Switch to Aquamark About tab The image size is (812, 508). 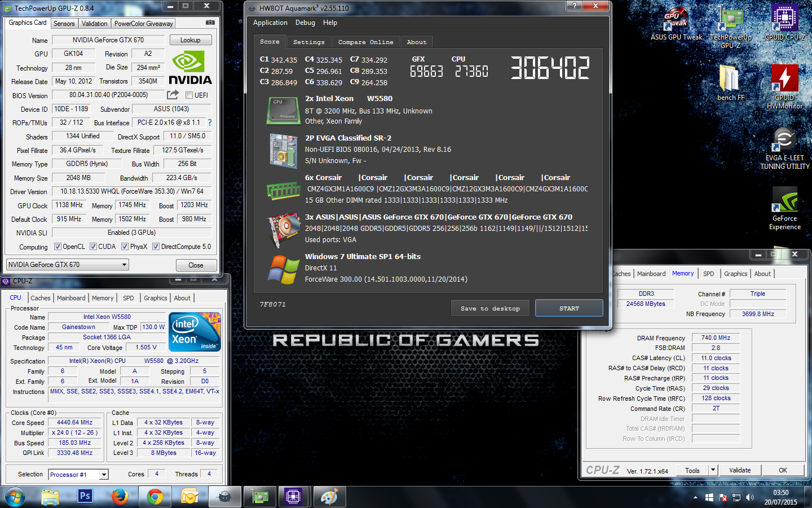coord(417,42)
